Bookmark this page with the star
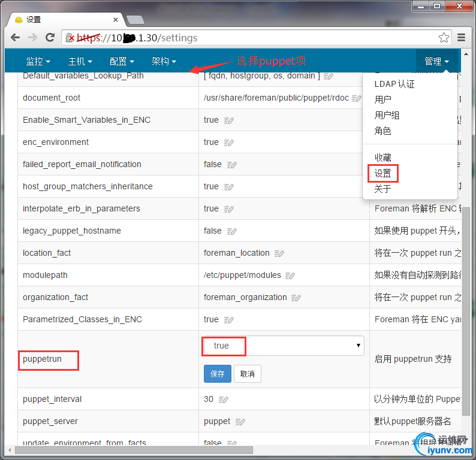This screenshot has height=460, width=476. tap(444, 38)
